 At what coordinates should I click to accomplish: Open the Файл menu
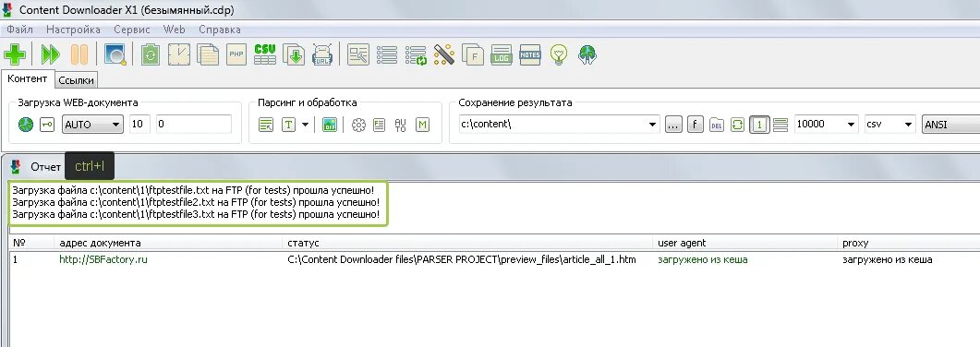20,30
